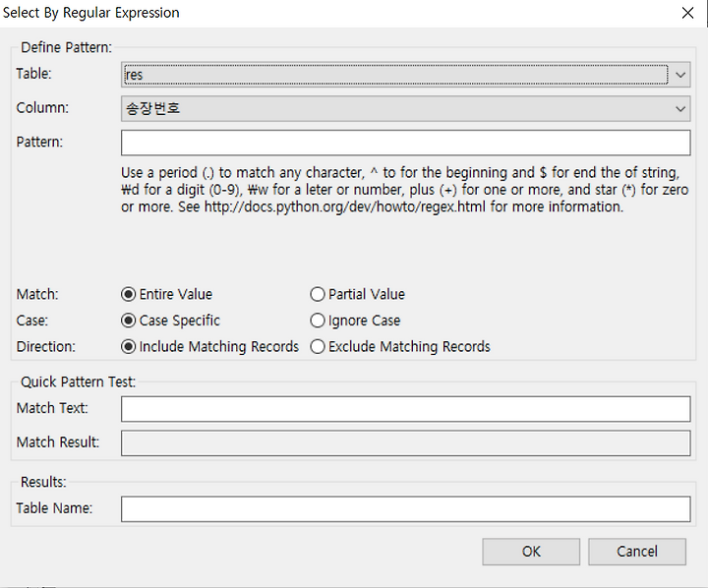Focus the Match Text input field
The image size is (708, 588).
[x=405, y=409]
